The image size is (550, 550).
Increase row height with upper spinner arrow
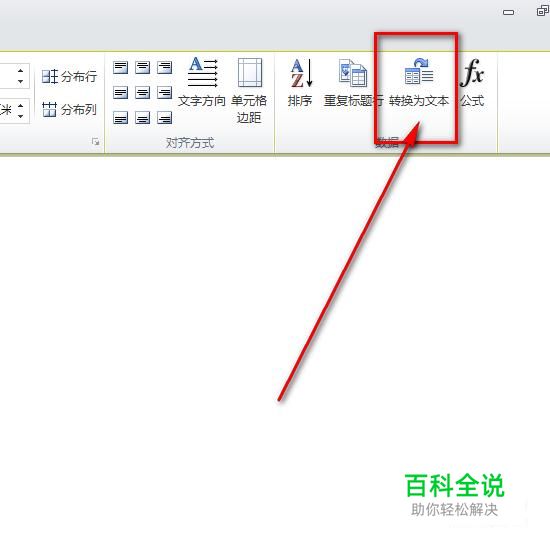pyautogui.click(x=21, y=71)
